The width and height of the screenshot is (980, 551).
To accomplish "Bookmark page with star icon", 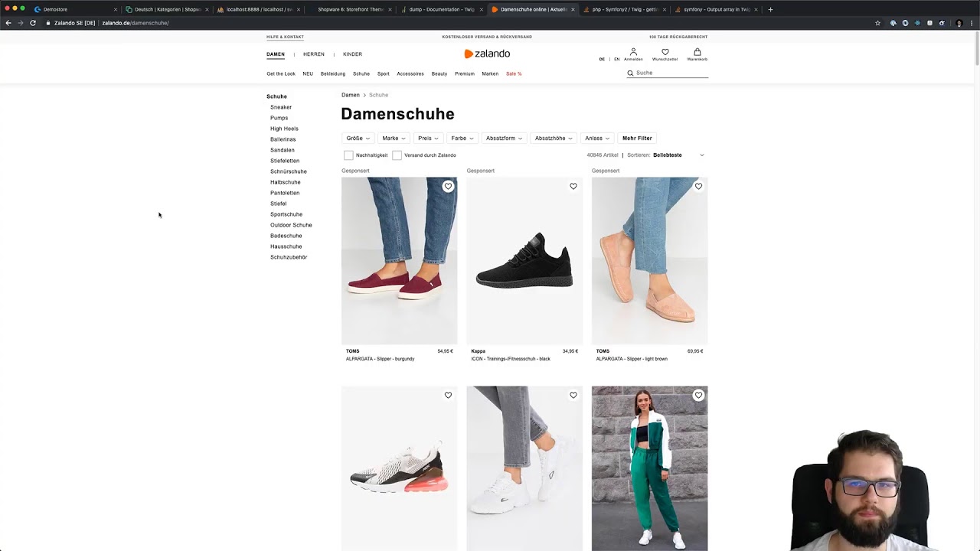I will [877, 23].
